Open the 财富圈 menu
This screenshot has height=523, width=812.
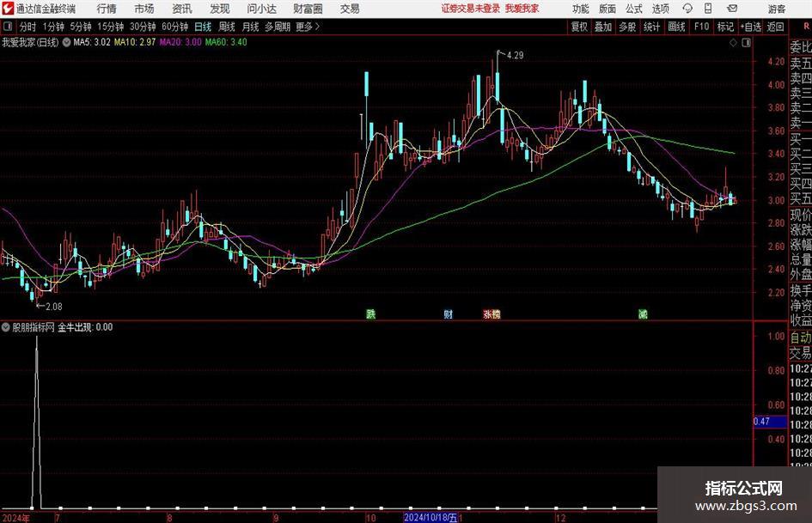(x=308, y=9)
